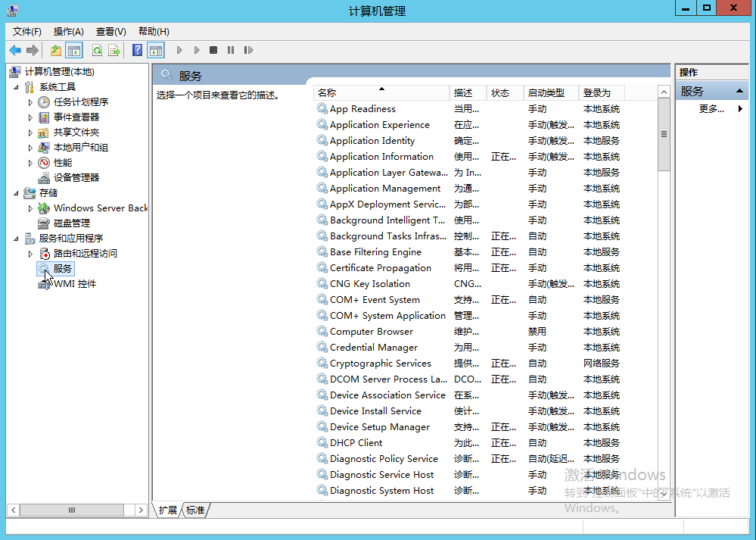Click the gear icon of DHCP Client service

click(322, 442)
